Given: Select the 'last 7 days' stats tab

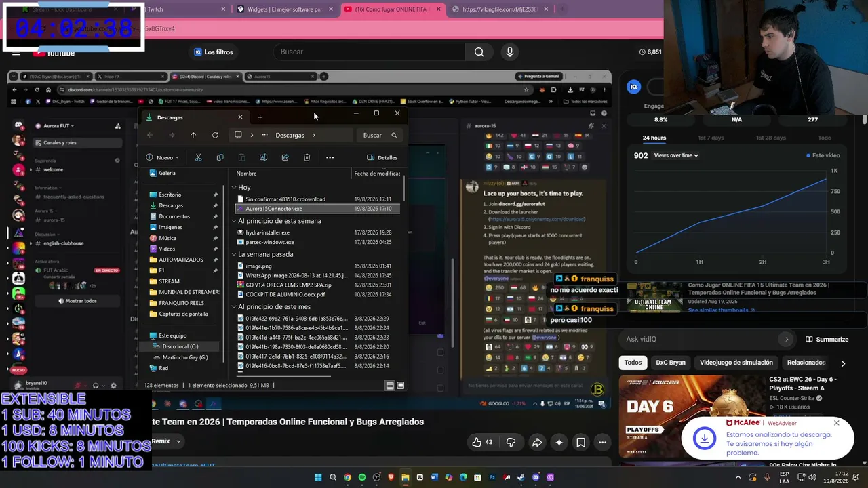Looking at the screenshot, I should click(x=711, y=138).
